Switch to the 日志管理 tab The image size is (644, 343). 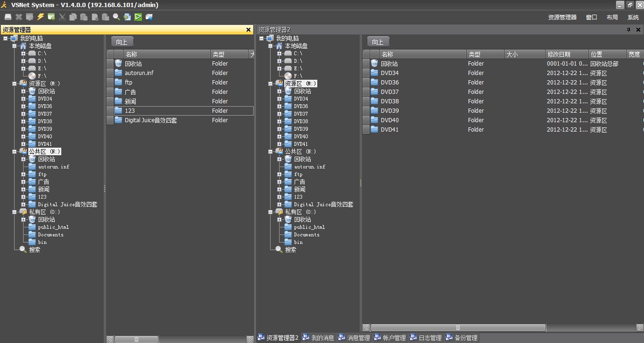(x=426, y=338)
